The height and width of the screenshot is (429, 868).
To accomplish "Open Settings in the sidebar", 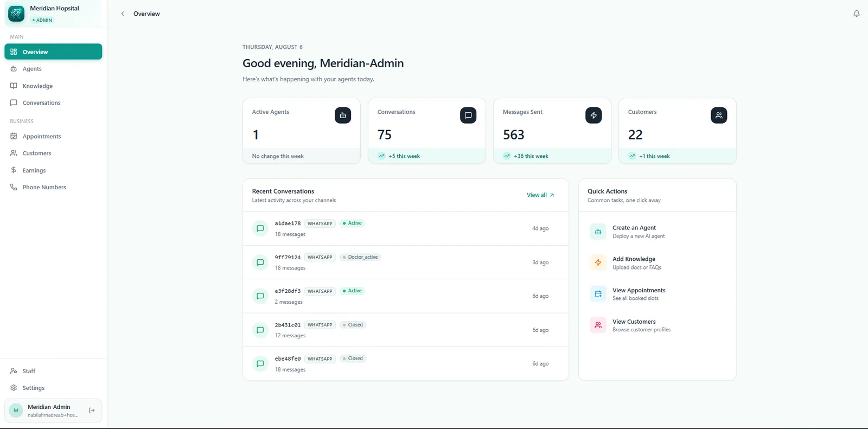I will coord(53,388).
